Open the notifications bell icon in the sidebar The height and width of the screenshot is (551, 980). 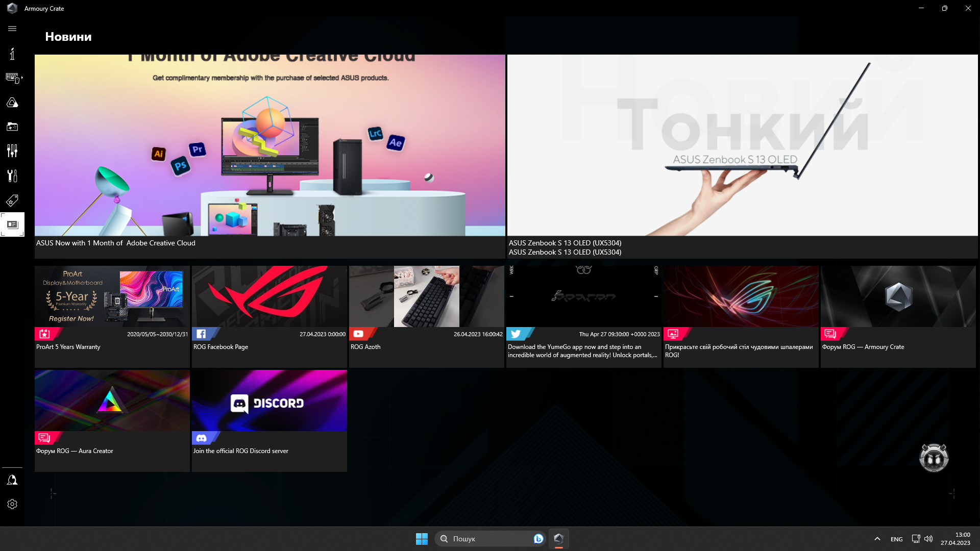(12, 480)
